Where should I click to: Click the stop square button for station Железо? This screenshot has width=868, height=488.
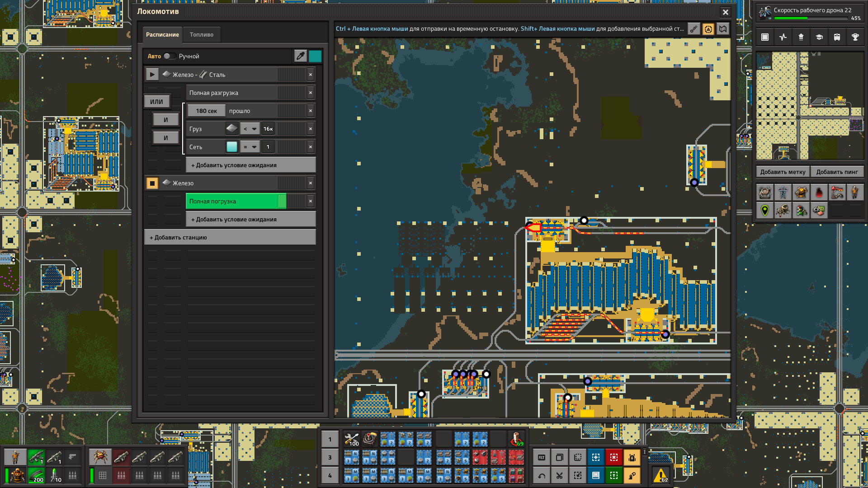point(152,183)
